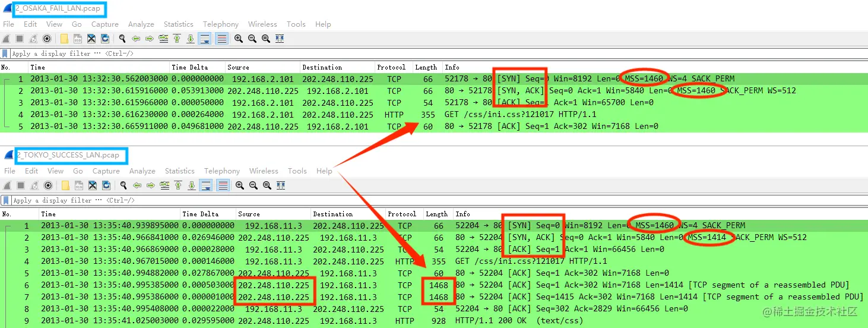
Task: Open Tools menu in TOKYO_SUCCESS_LAN window
Action: pyautogui.click(x=297, y=171)
